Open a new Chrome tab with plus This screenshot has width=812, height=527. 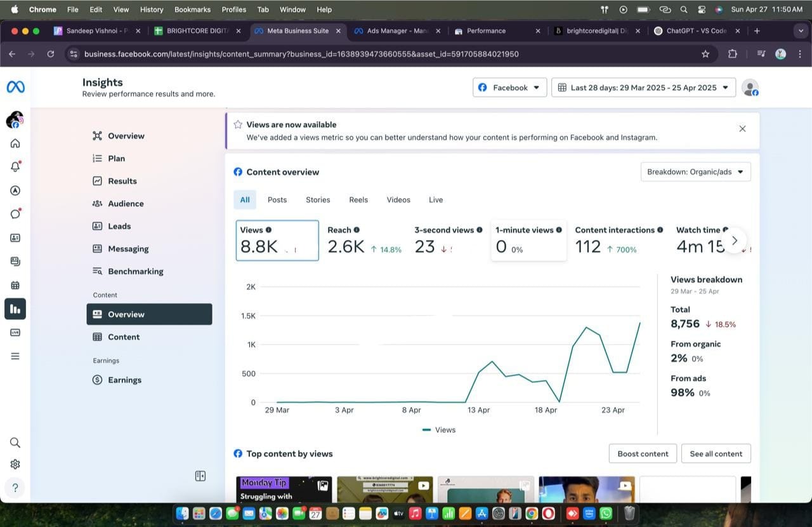pyautogui.click(x=757, y=30)
